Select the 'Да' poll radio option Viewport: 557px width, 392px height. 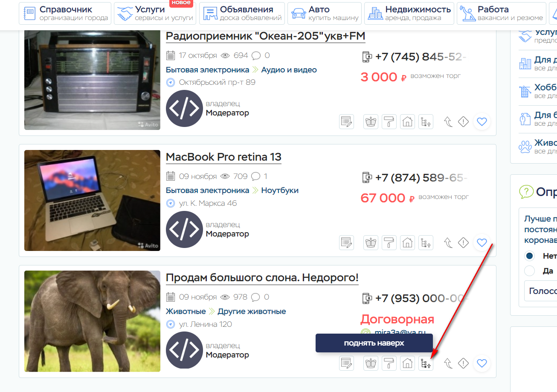(530, 271)
